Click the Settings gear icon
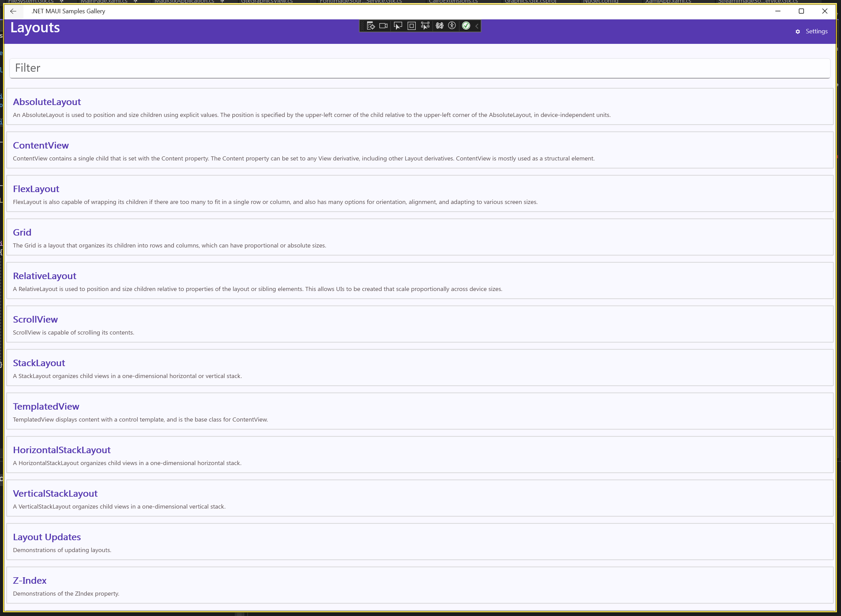841x616 pixels. click(x=798, y=32)
